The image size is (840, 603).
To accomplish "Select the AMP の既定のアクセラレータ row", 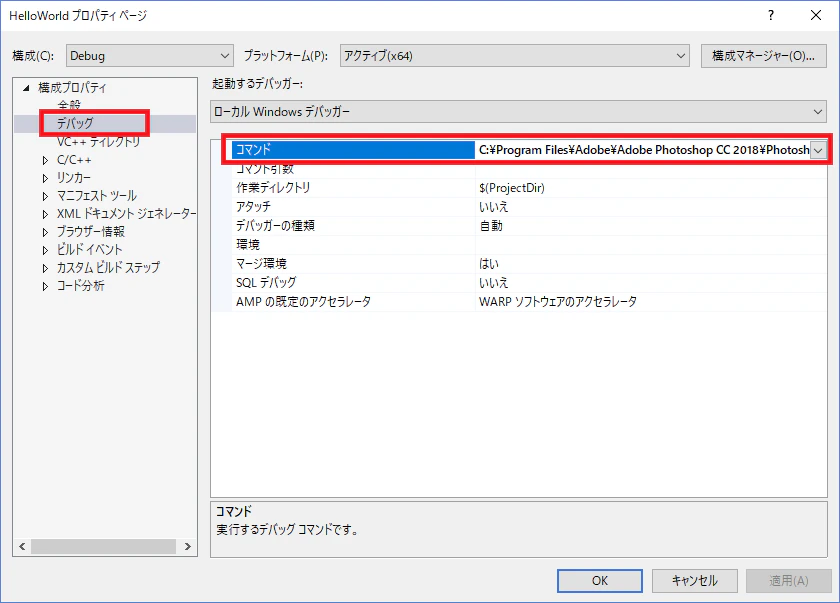I will 354,302.
